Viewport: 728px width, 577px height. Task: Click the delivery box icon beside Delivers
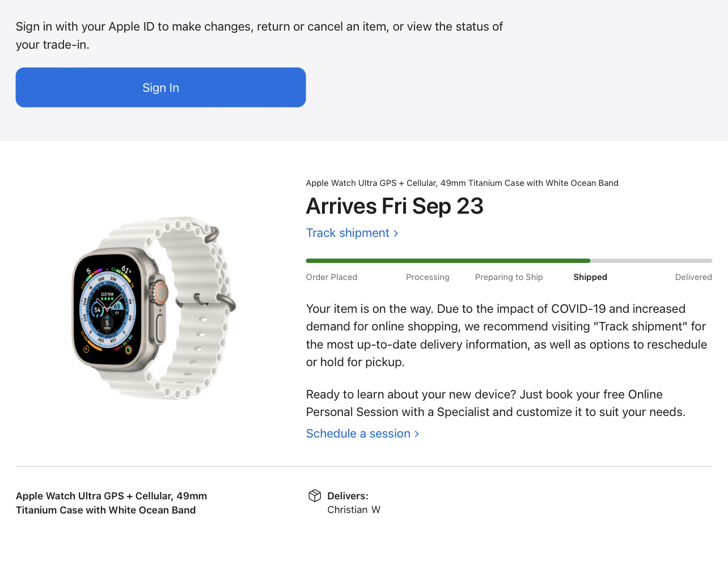pyautogui.click(x=315, y=496)
